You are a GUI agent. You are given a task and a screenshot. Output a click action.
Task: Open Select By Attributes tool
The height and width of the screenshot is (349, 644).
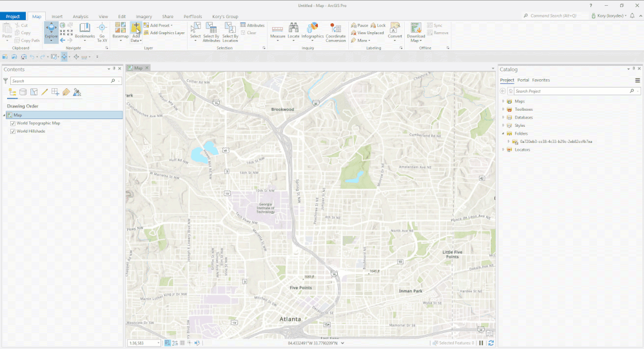tap(211, 32)
